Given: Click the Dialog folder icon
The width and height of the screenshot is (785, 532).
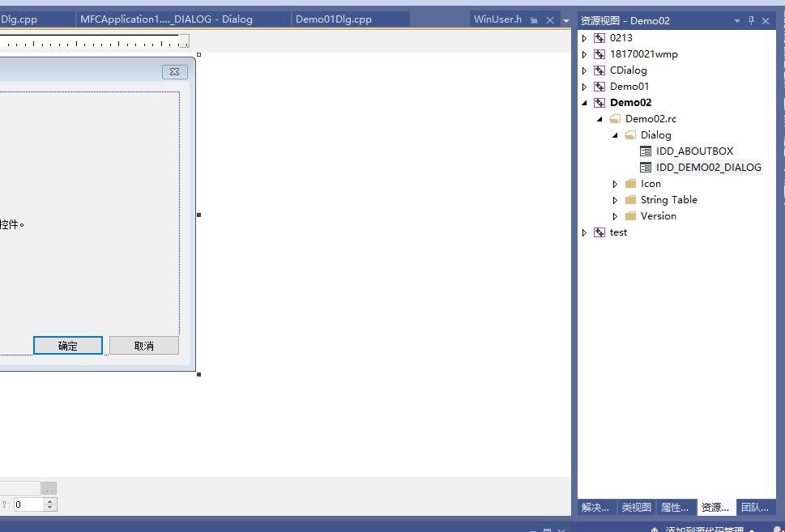Looking at the screenshot, I should (x=630, y=135).
